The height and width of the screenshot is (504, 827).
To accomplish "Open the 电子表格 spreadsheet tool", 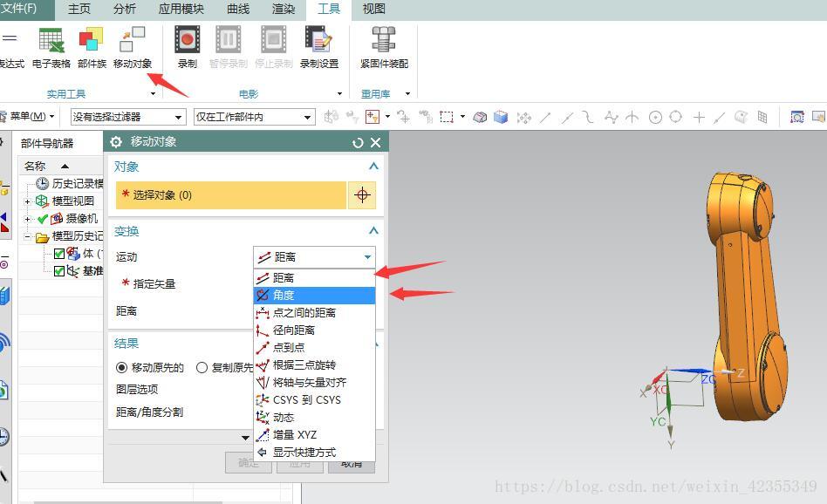I will click(x=51, y=47).
